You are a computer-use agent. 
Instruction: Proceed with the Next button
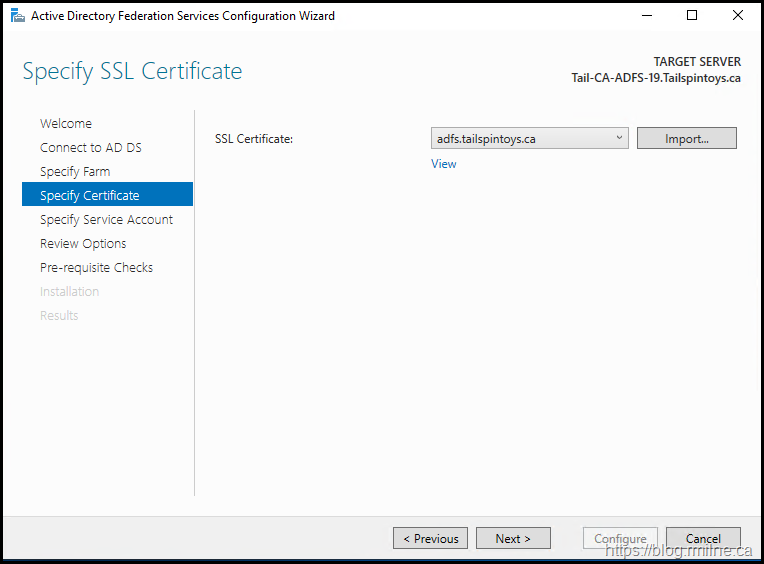coord(514,539)
